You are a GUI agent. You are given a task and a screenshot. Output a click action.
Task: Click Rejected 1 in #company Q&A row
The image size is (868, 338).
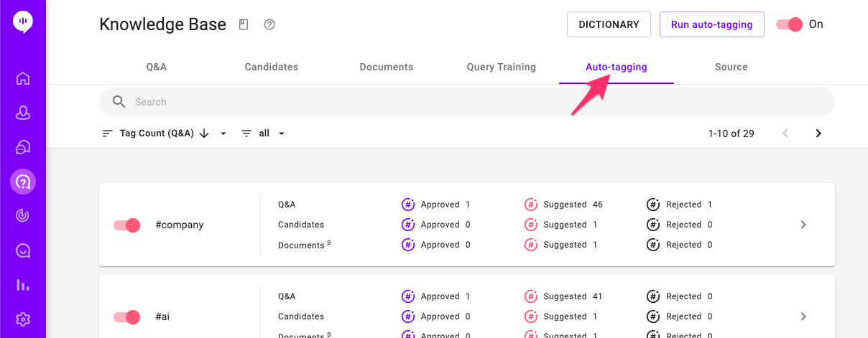(689, 205)
